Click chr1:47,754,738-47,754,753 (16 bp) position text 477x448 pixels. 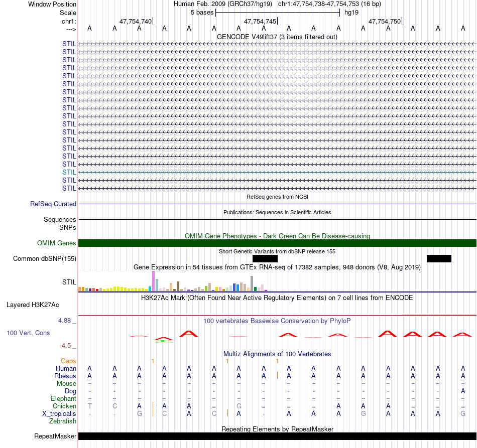[x=329, y=4]
